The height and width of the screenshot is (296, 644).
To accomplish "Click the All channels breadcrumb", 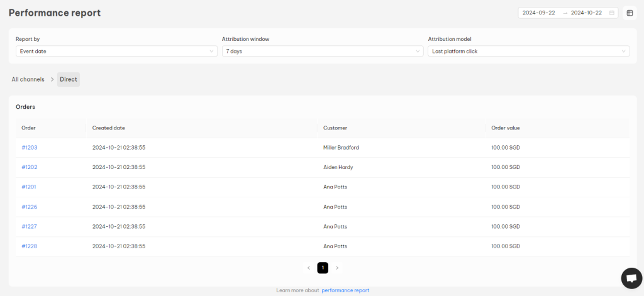I will tap(28, 80).
